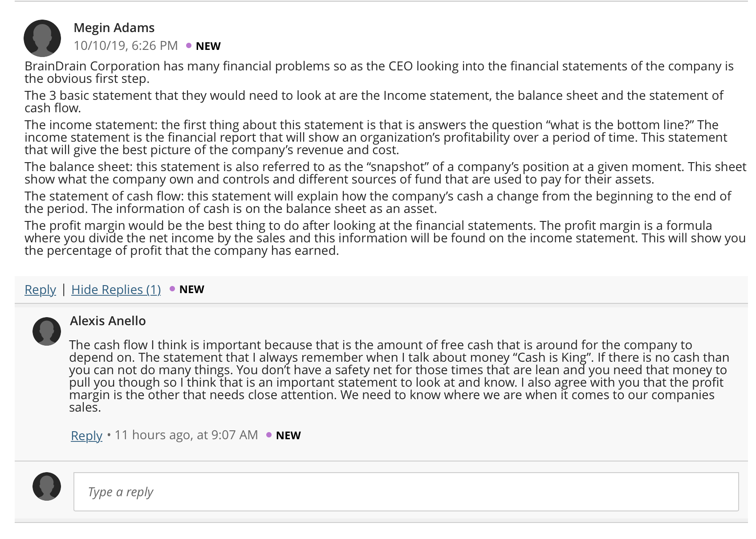
Task: Reply to Alexis Anello's comment
Action: [86, 435]
